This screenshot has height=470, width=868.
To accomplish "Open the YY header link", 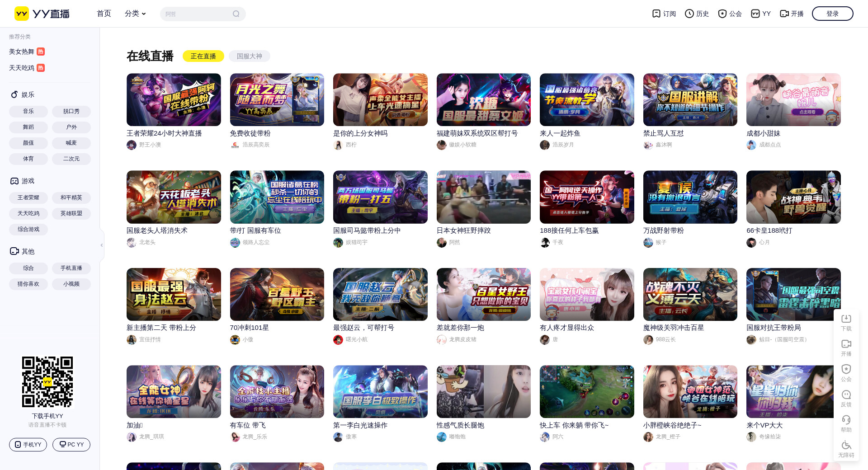I will pos(761,14).
